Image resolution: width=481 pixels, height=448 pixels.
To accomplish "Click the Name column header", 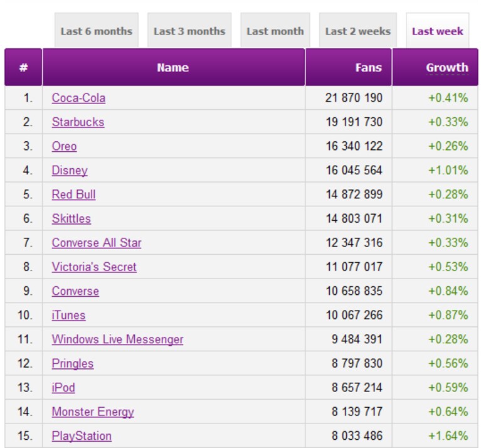I will [x=172, y=68].
